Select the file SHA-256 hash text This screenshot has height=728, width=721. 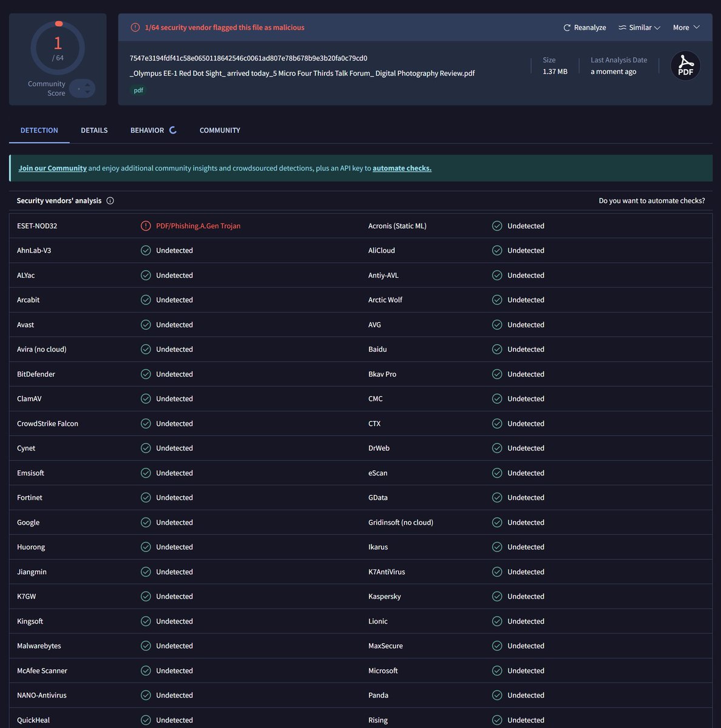(x=248, y=58)
